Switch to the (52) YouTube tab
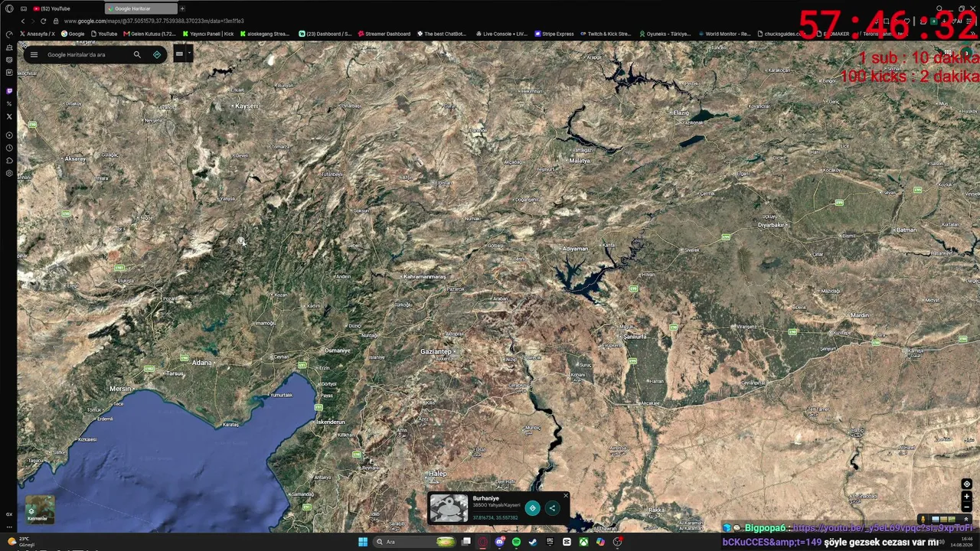This screenshot has width=980, height=551. point(61,8)
